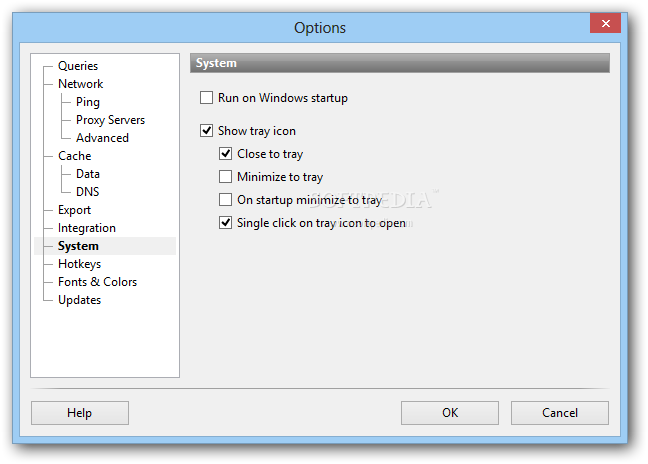Select Advanced under Network

[x=102, y=138]
